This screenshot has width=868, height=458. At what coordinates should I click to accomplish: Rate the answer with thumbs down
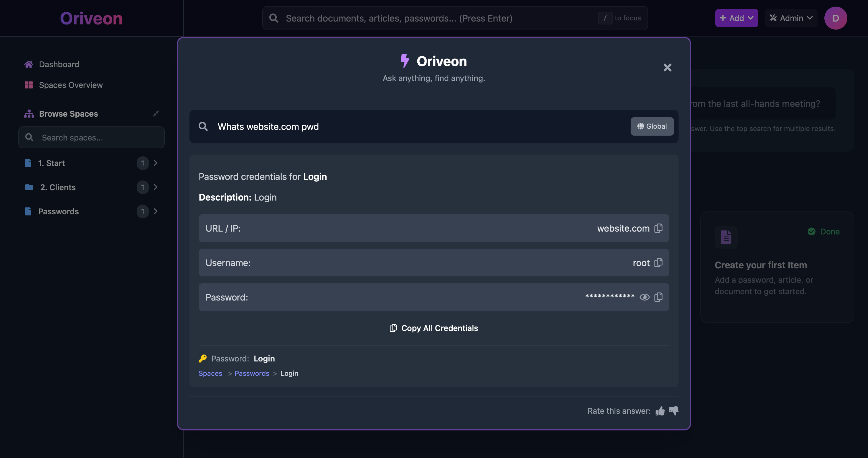(674, 411)
